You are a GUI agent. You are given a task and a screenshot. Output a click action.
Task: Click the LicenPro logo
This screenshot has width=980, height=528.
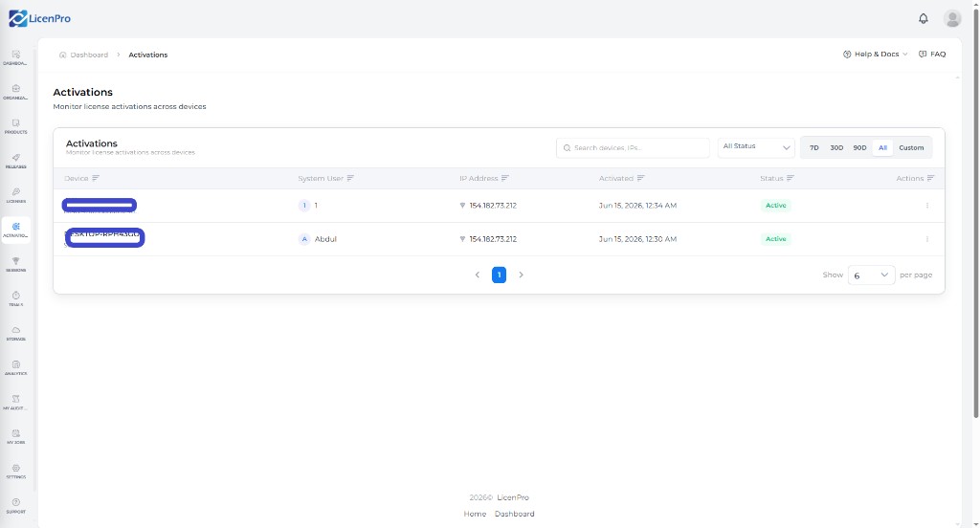point(39,19)
